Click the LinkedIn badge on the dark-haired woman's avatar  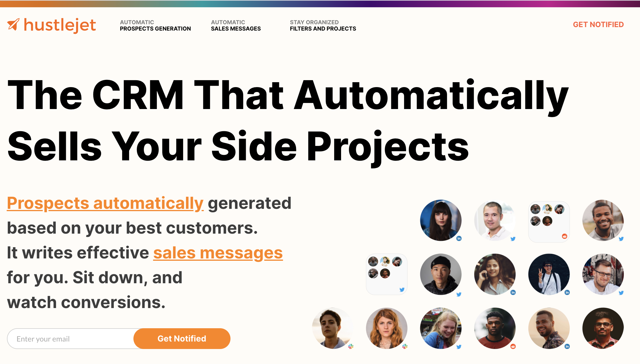[459, 239]
